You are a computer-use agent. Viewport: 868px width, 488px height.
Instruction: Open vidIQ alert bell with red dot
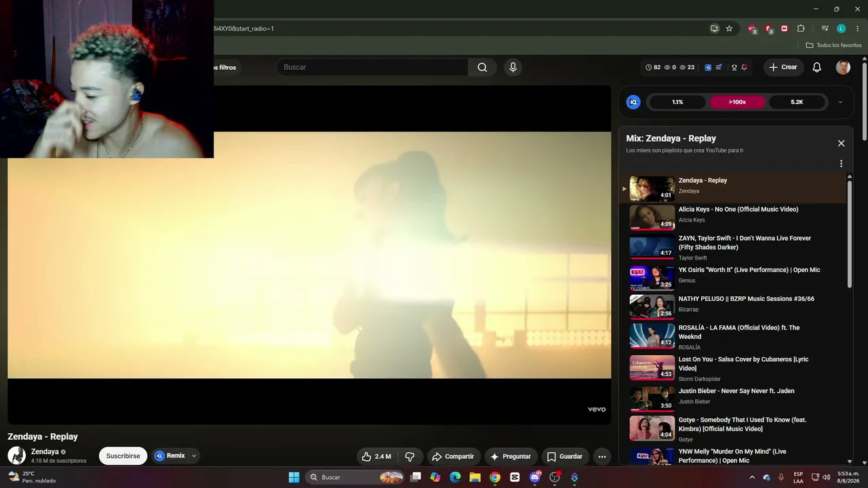coord(744,67)
